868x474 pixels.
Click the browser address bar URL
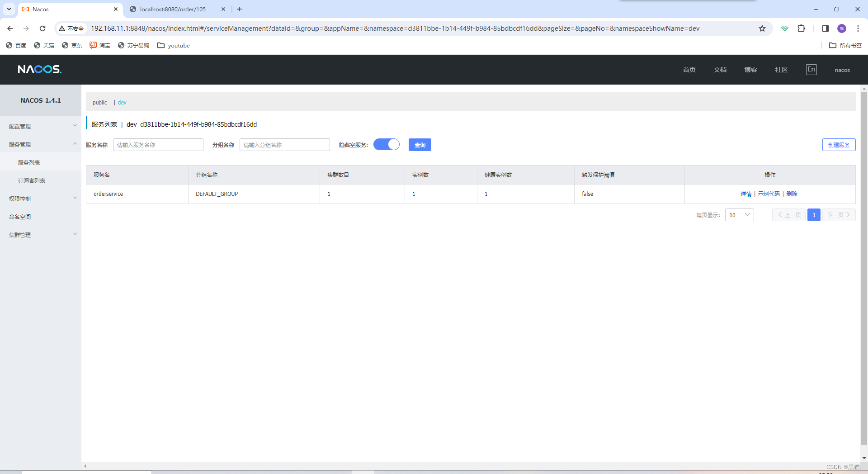click(x=395, y=28)
